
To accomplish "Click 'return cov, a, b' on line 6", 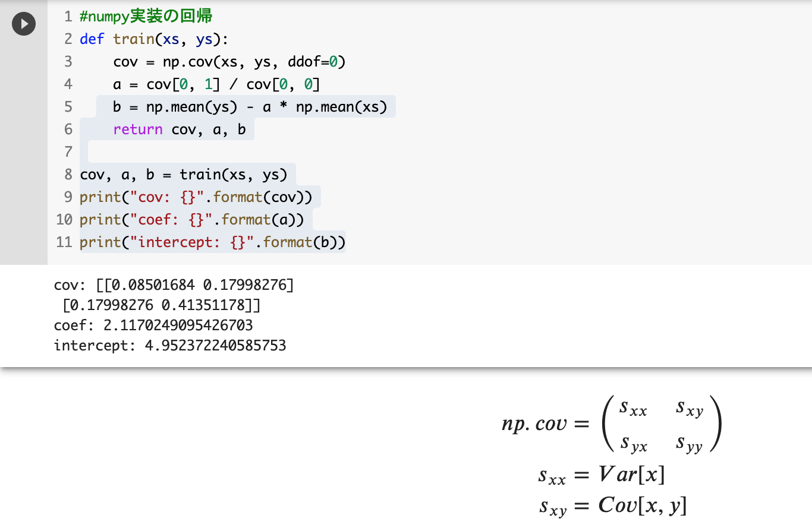I will (179, 129).
